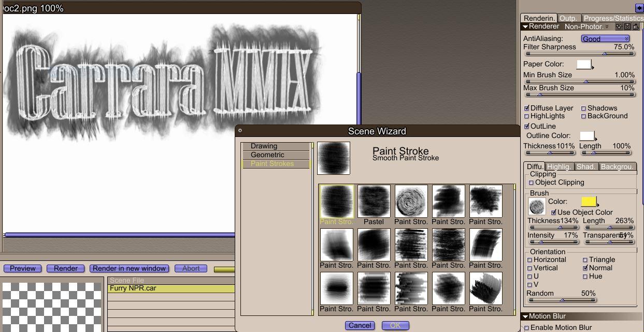Viewport: 644px width, 332px height.
Task: Check the Triangle orientation option
Action: 585,260
